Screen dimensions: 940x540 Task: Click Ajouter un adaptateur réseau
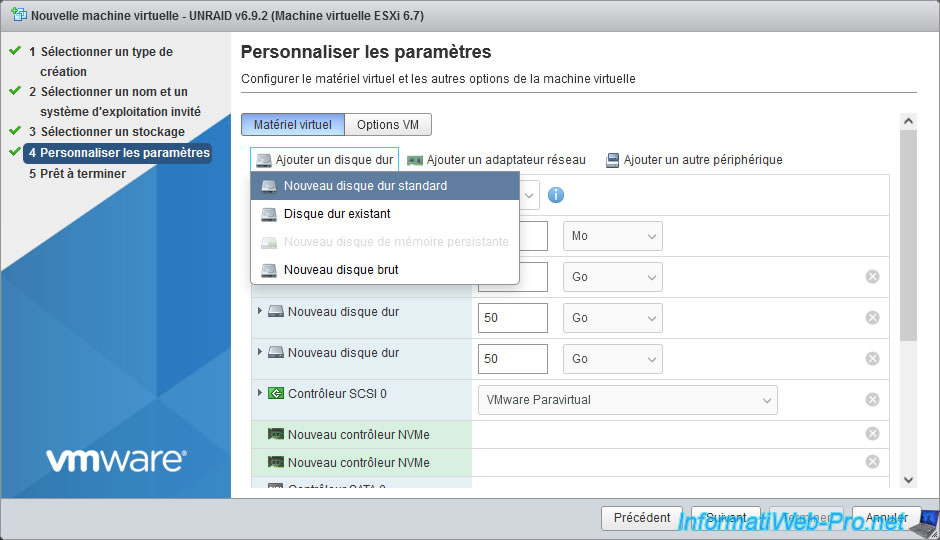point(496,160)
